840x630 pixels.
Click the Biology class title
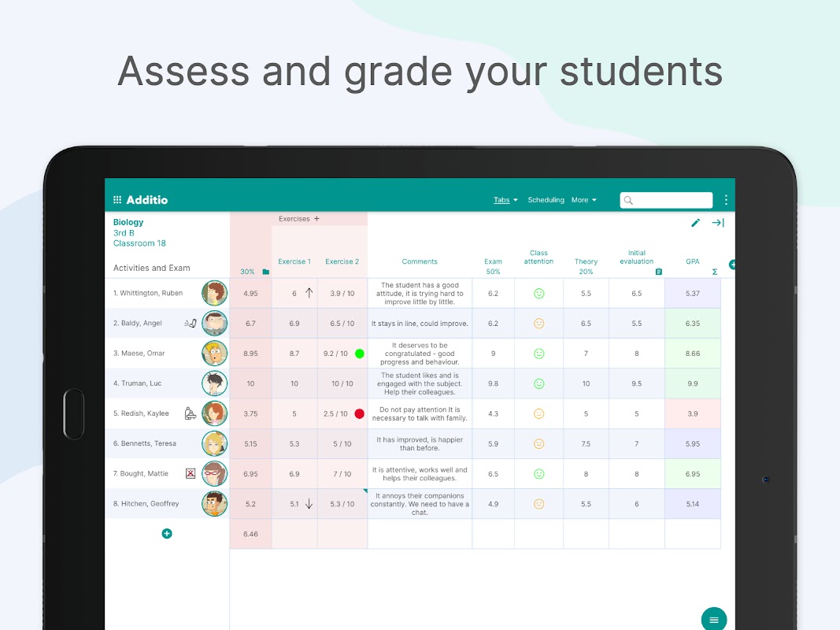click(x=128, y=222)
